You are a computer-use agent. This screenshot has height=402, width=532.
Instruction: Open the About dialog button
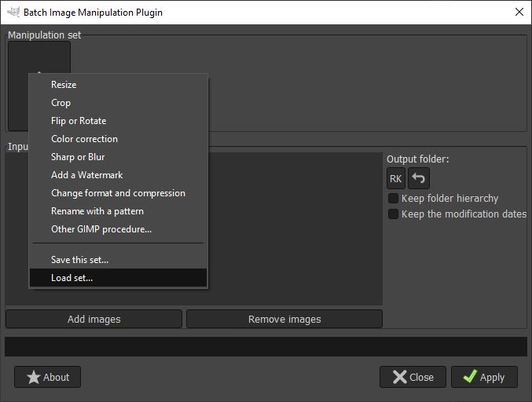coord(47,377)
